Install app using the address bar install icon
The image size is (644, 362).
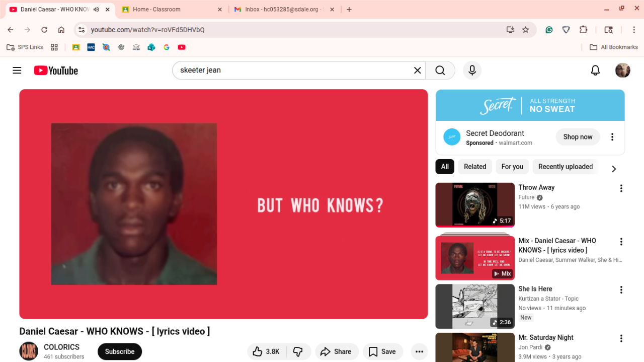point(510,30)
